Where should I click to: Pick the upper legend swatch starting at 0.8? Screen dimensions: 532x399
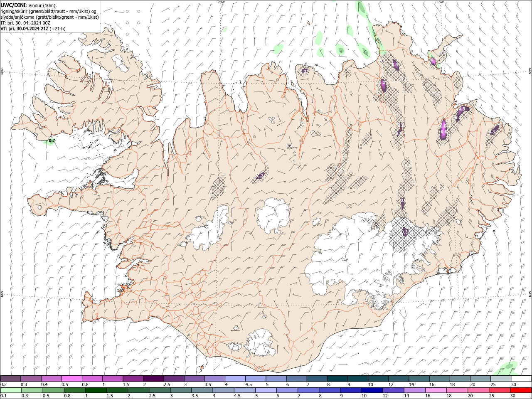tap(92, 378)
